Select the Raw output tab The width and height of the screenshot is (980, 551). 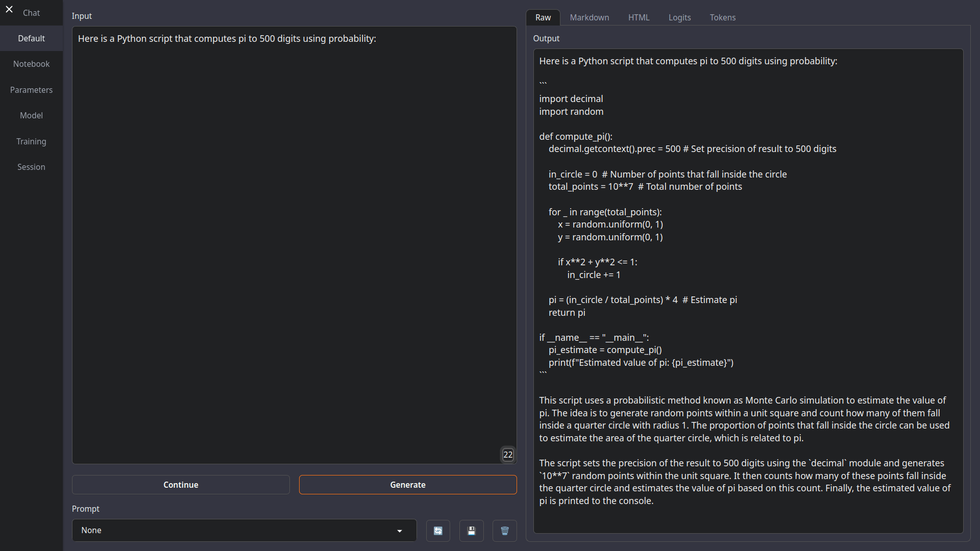543,17
